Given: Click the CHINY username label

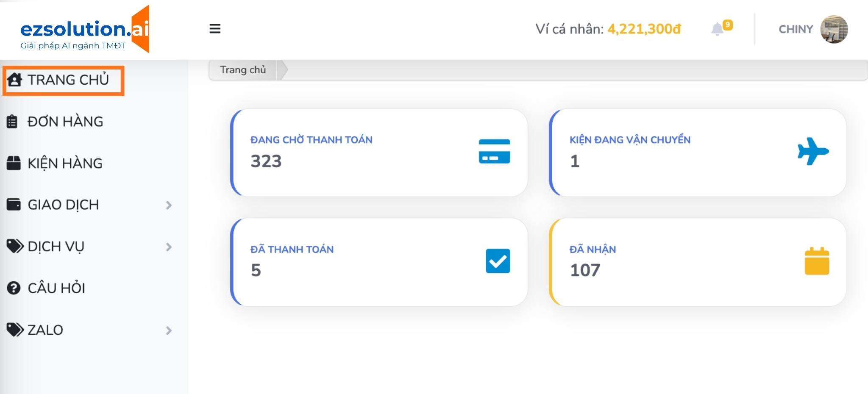Looking at the screenshot, I should coord(796,29).
